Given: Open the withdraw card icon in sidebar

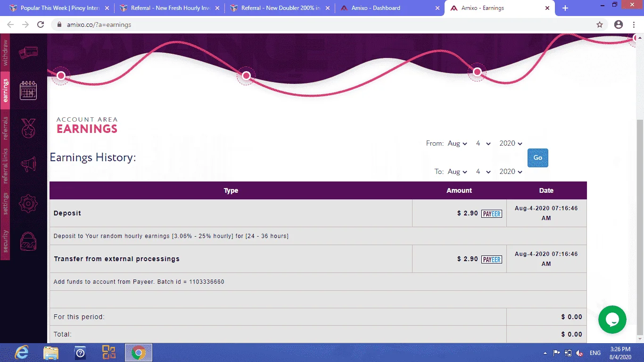Looking at the screenshot, I should pos(28,52).
